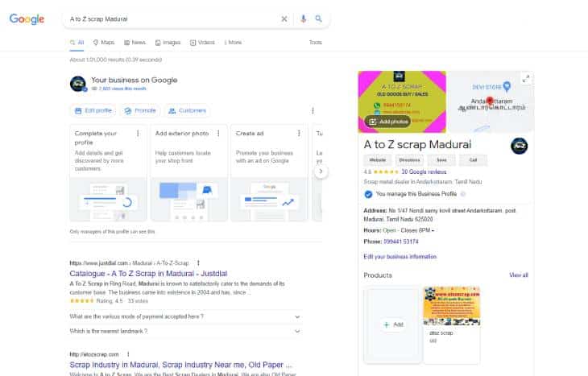This screenshot has height=376, width=588.
Task: Click the red map location pin
Action: 490,101
